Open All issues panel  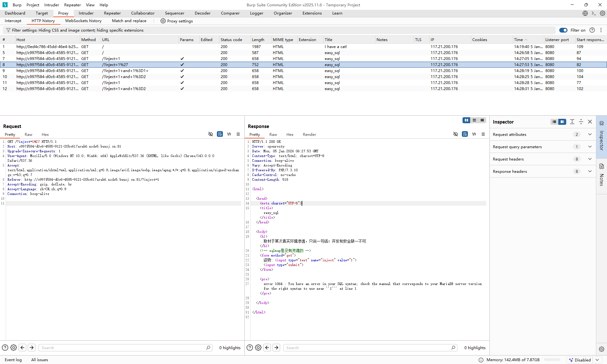(40, 360)
